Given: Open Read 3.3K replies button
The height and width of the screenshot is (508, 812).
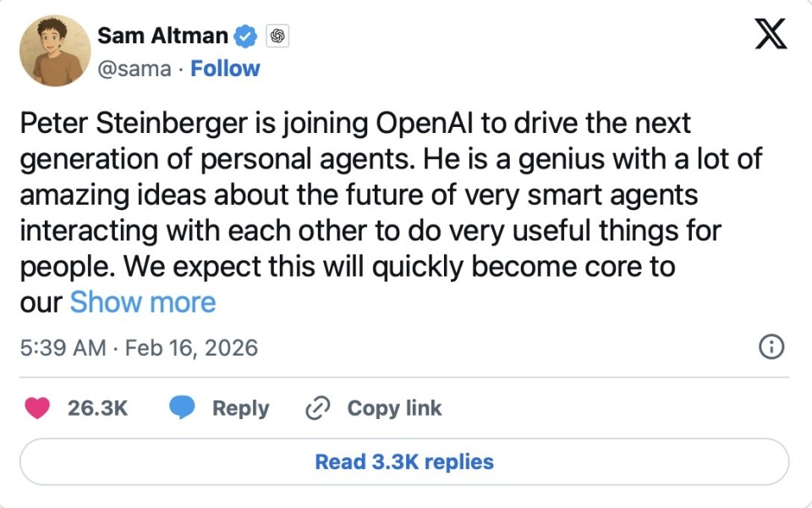Looking at the screenshot, I should [x=404, y=461].
